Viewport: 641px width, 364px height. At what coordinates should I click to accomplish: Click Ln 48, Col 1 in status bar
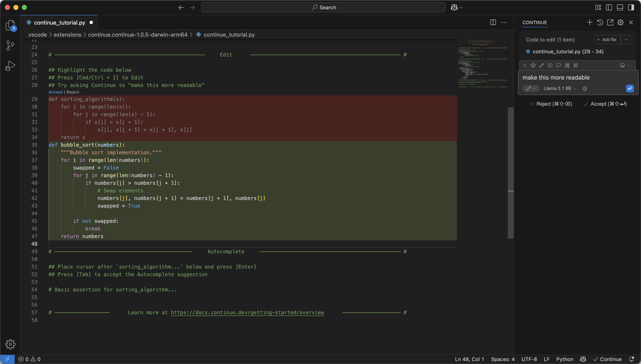click(469, 359)
